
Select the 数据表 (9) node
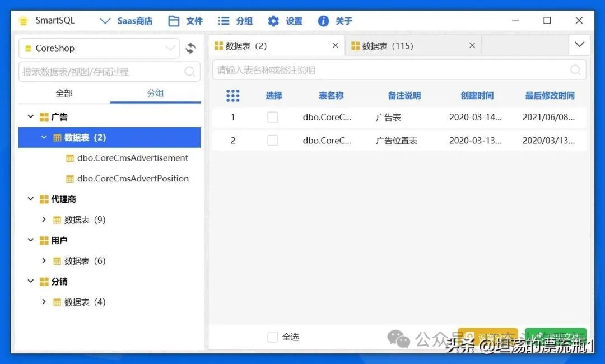(85, 220)
